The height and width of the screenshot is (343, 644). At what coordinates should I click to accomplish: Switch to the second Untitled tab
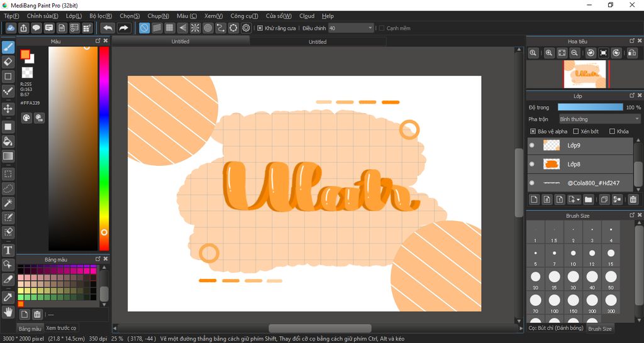(318, 41)
